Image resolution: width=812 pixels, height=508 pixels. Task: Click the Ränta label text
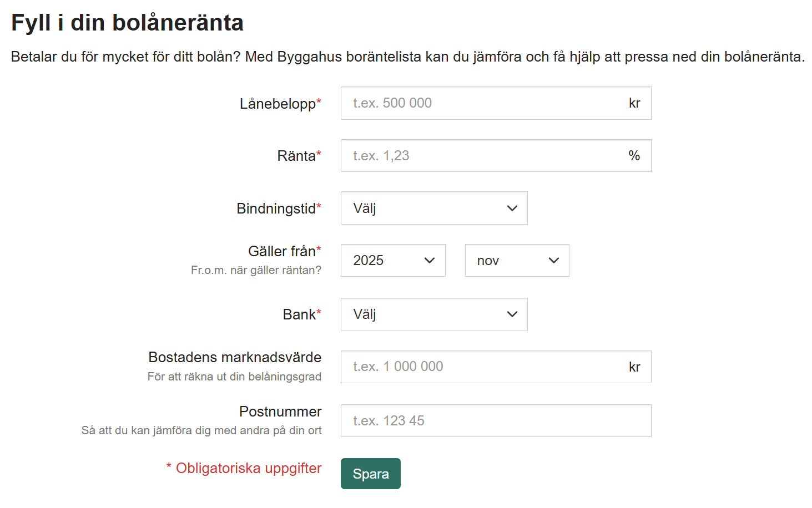[x=296, y=156]
